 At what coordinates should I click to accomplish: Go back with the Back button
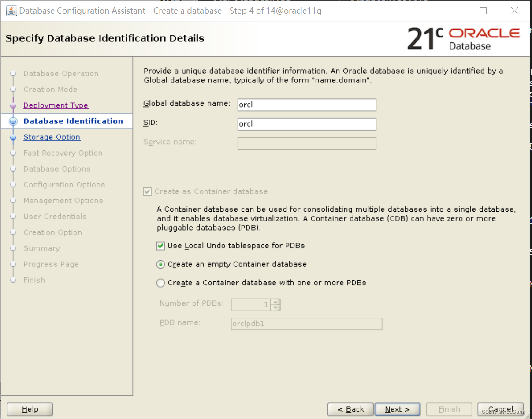350,409
